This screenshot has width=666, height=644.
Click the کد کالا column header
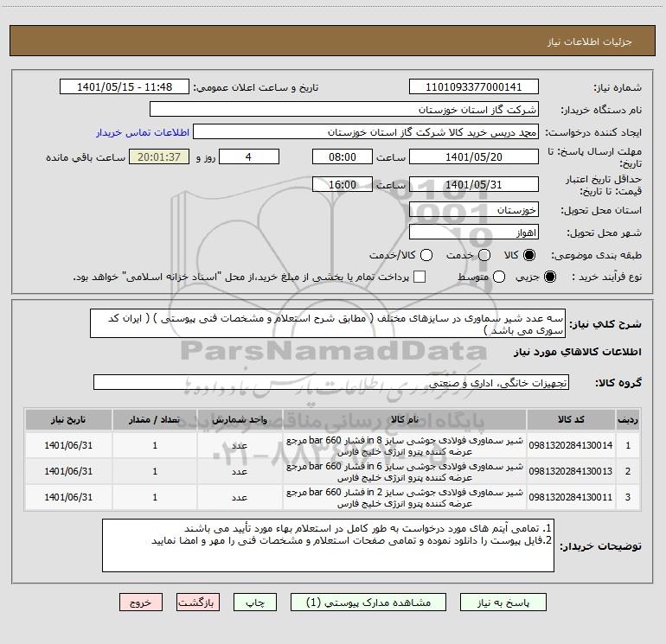[x=571, y=419]
